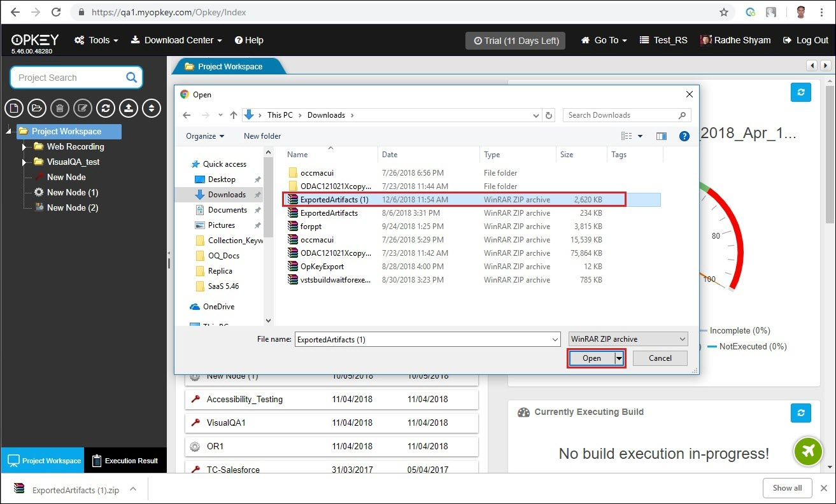
Task: Open the Organize dropdown menu
Action: click(205, 136)
